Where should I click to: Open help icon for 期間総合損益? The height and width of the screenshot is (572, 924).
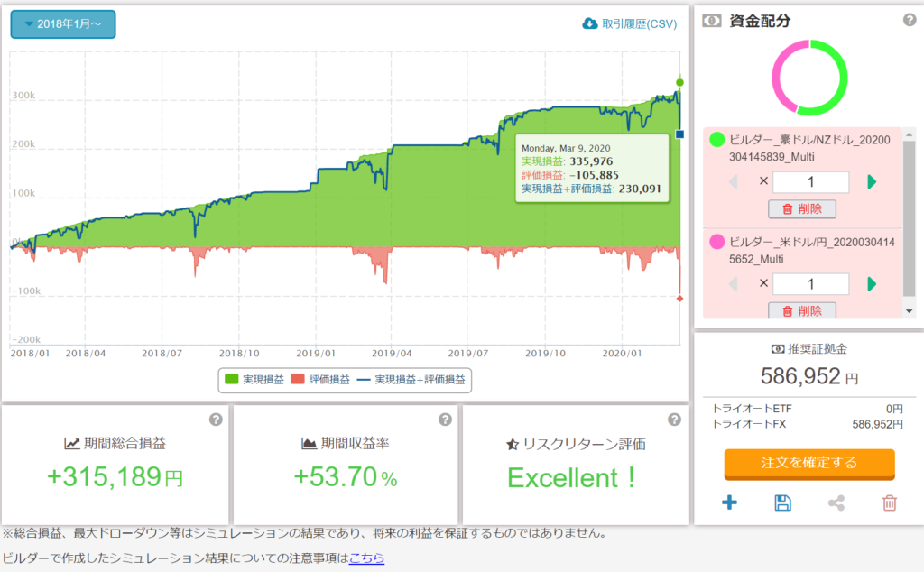click(x=216, y=420)
